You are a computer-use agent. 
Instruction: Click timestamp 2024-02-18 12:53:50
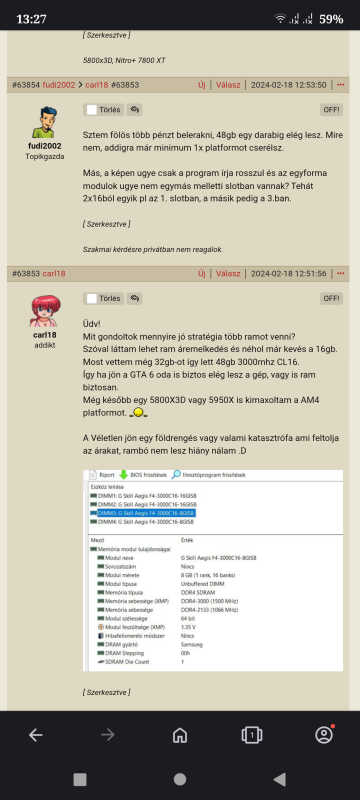(x=289, y=85)
